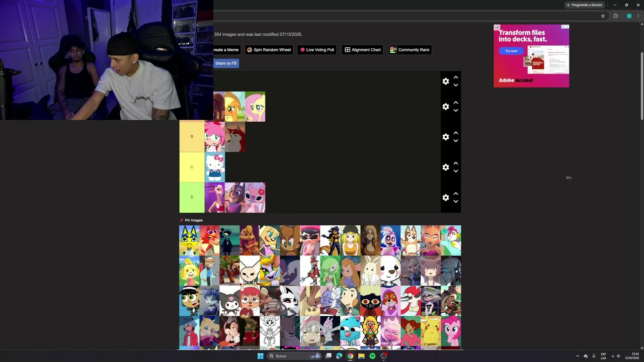Start a Live Voting Poll
644x362 pixels.
point(317,50)
